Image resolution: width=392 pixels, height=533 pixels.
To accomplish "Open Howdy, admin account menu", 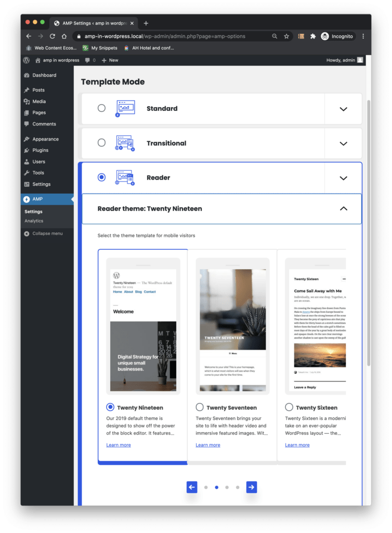I will pos(345,60).
